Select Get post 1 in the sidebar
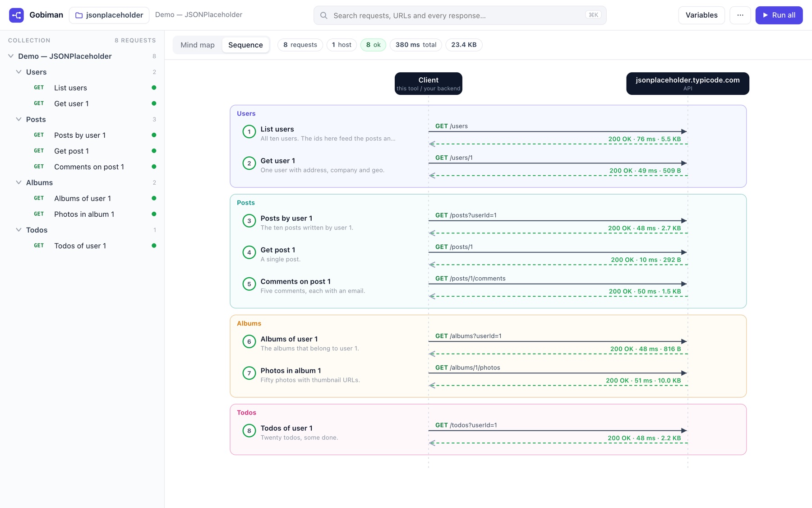Screen dimensions: 812x508 coord(82,151)
